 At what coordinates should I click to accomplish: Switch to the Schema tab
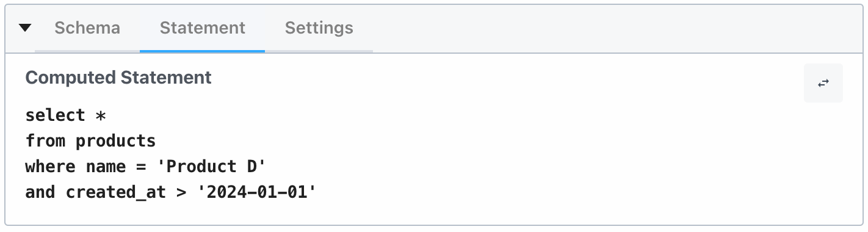click(x=87, y=28)
